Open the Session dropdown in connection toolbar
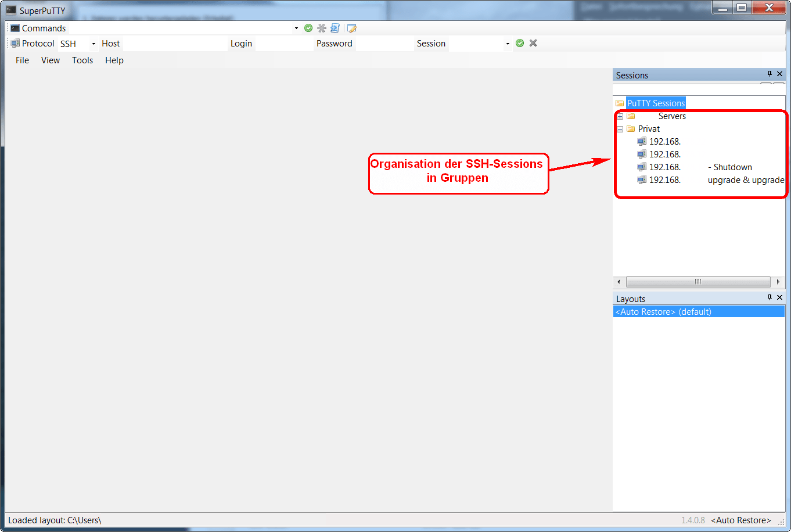The width and height of the screenshot is (791, 532). click(x=508, y=44)
